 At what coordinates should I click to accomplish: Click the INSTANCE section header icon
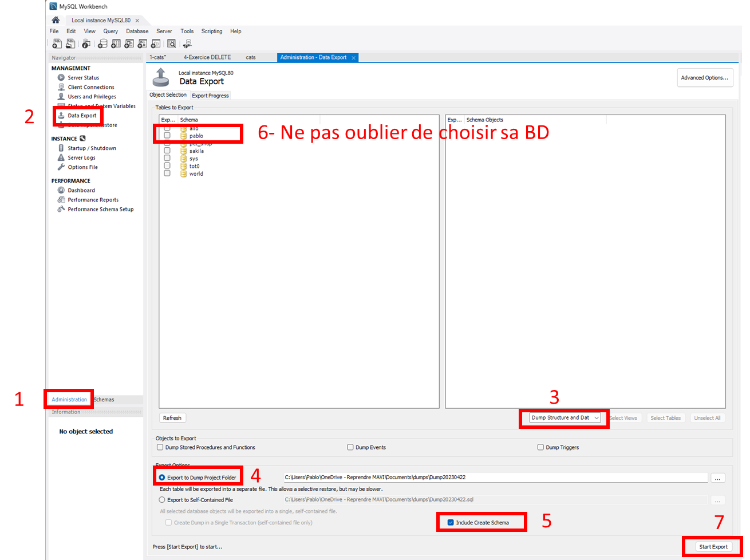coord(82,139)
